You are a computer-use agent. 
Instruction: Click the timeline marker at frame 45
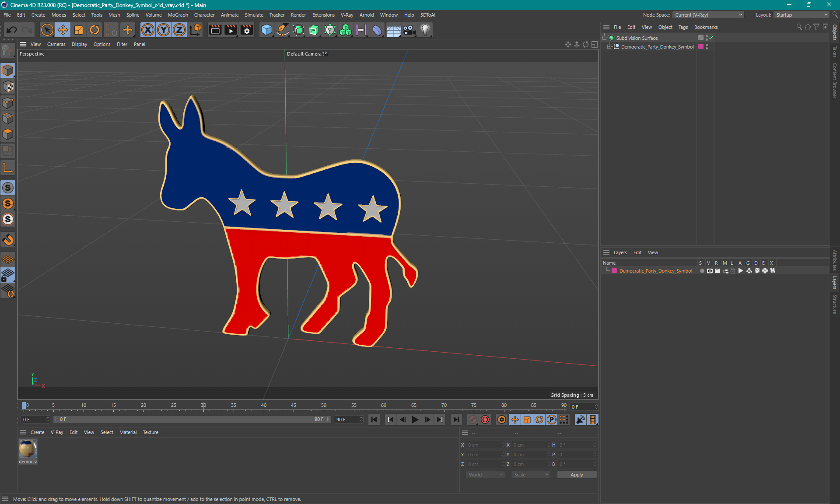coord(293,406)
